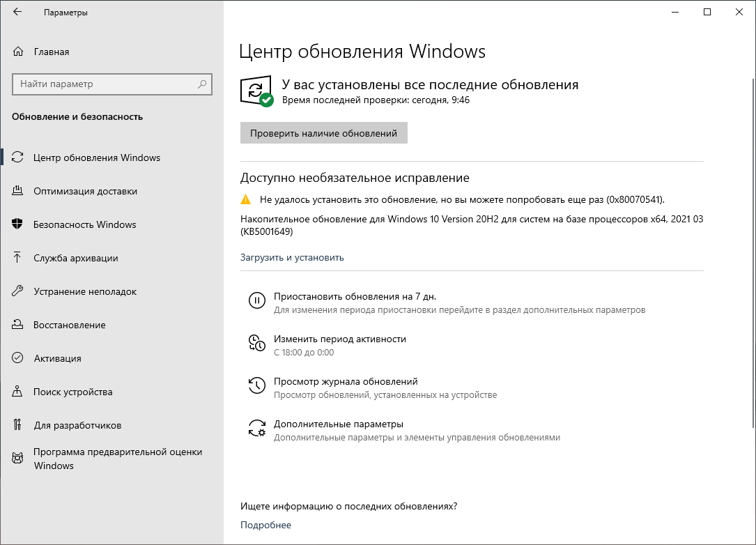
Task: Click the update history icon
Action: pyautogui.click(x=256, y=385)
